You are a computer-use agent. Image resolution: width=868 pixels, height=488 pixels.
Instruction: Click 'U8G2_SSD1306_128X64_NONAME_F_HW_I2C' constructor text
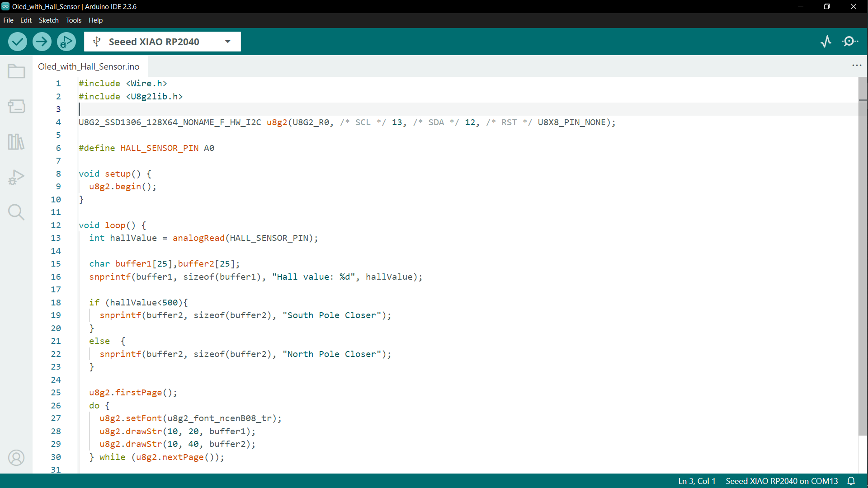(170, 122)
